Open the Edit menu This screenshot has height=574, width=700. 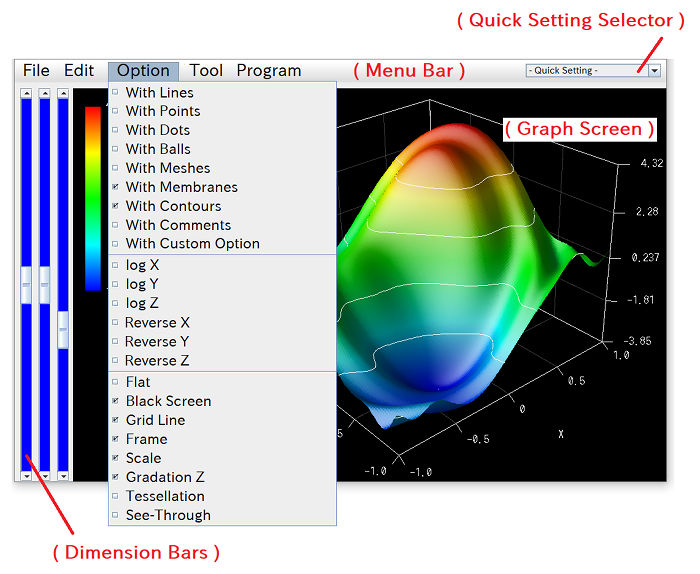(x=79, y=71)
